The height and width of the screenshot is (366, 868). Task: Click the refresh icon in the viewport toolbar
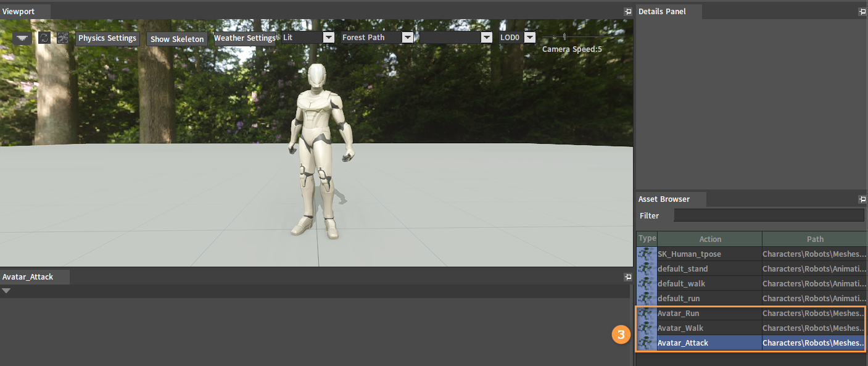pos(44,38)
